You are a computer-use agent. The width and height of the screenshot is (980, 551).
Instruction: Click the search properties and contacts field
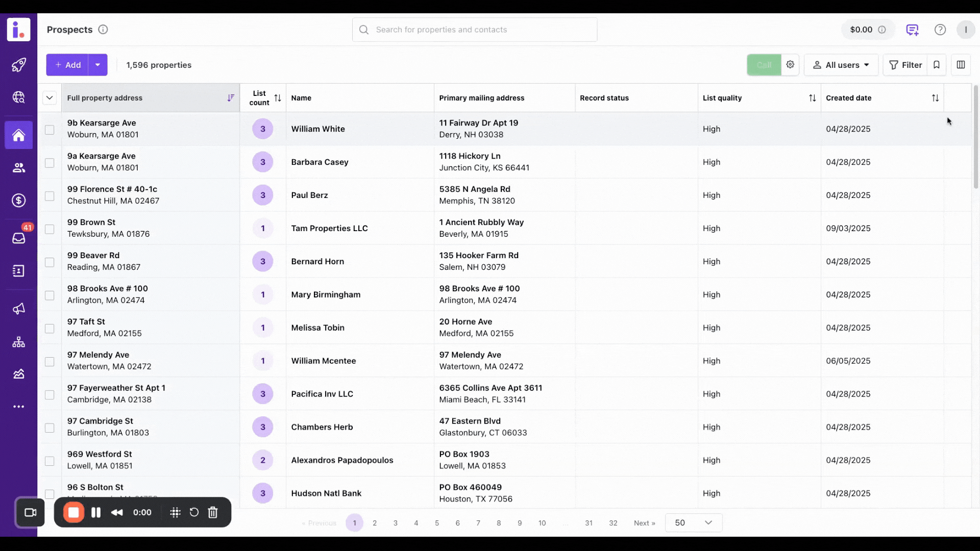(474, 29)
